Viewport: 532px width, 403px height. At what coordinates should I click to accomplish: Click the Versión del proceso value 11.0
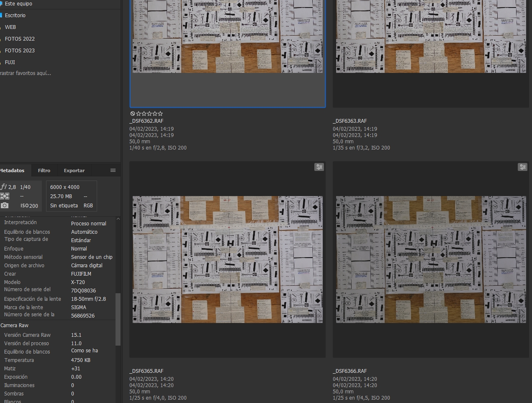tap(76, 344)
